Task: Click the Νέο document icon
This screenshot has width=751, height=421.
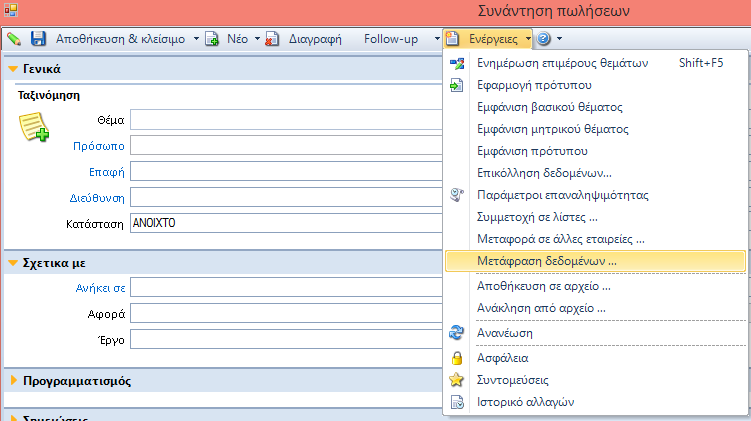Action: (212, 39)
